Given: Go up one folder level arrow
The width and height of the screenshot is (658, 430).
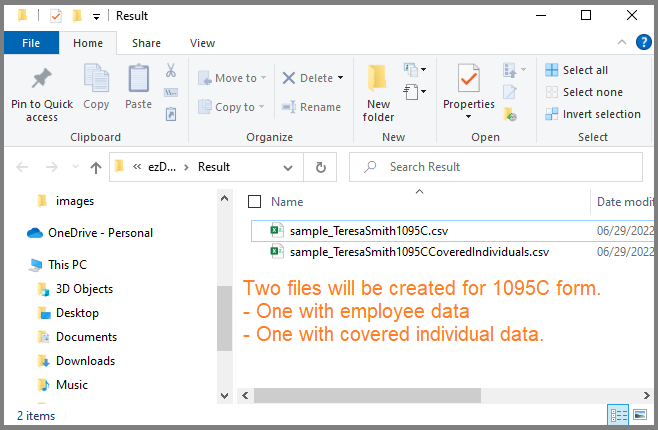Looking at the screenshot, I should tap(96, 167).
